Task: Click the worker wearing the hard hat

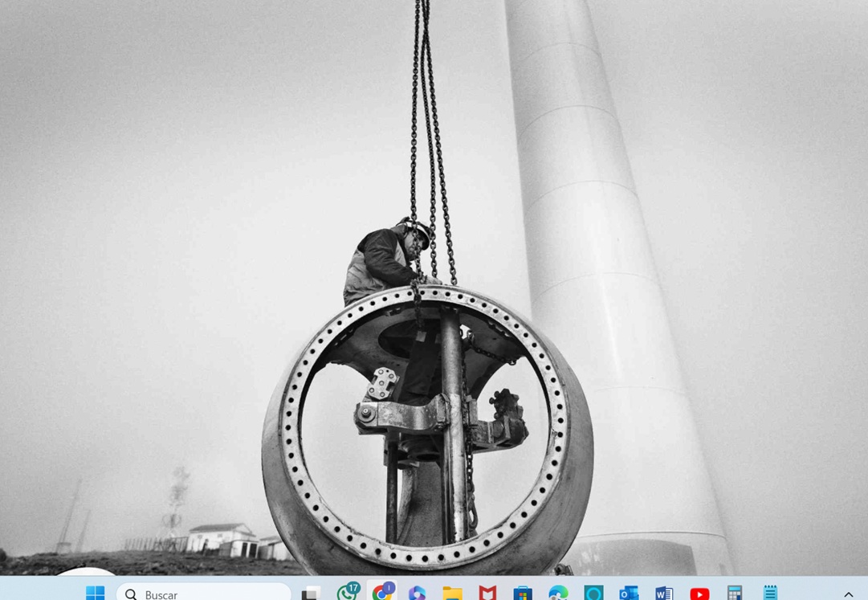Action: tap(385, 261)
